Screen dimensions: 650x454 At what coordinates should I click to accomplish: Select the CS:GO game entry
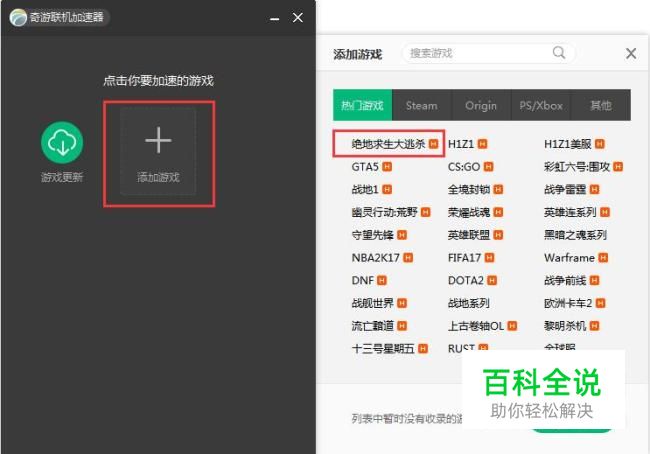[x=464, y=167]
